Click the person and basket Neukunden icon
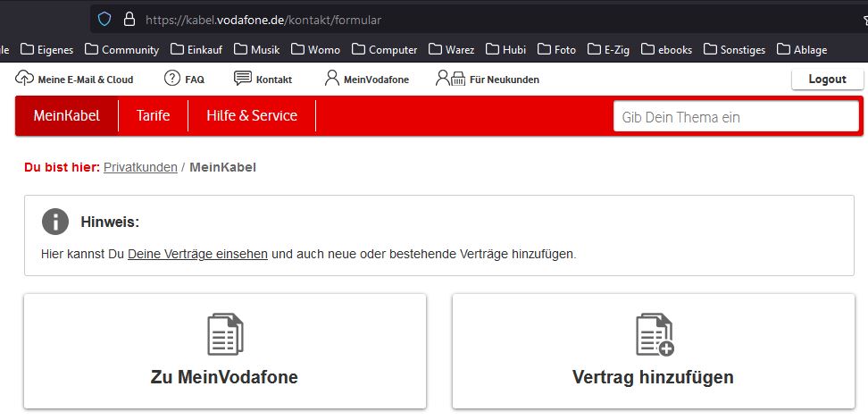The image size is (868, 420). click(x=451, y=78)
